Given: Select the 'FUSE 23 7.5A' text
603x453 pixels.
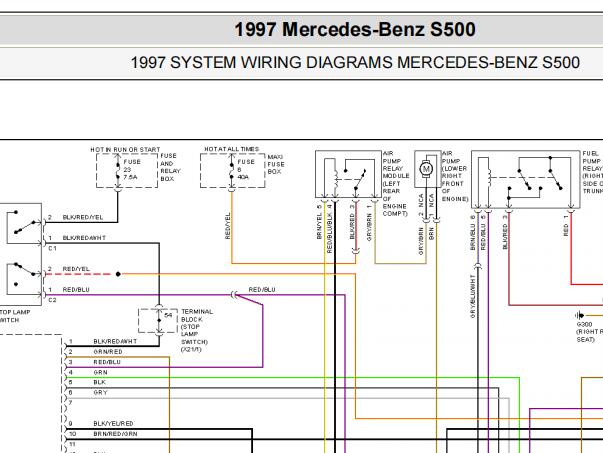Looking at the screenshot, I should point(132,169).
